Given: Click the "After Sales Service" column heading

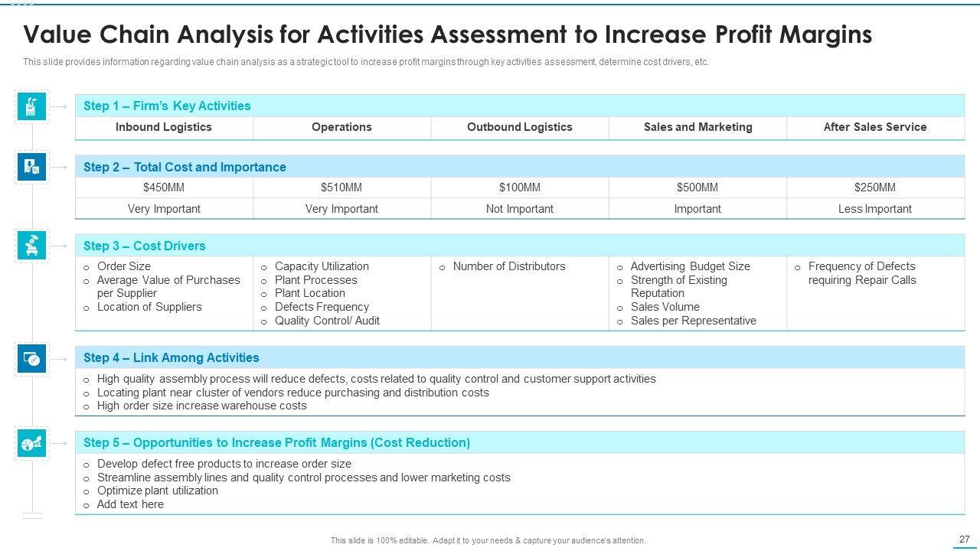Looking at the screenshot, I should tap(875, 127).
